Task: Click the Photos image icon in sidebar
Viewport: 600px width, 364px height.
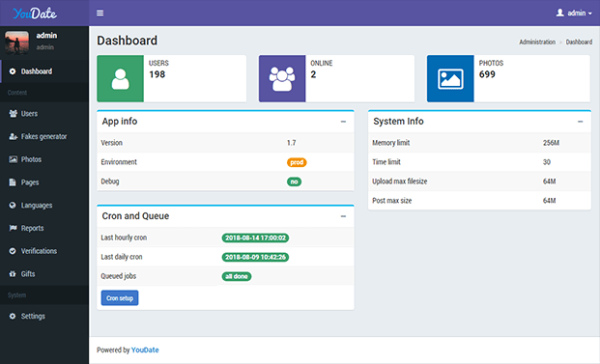Action: click(13, 159)
